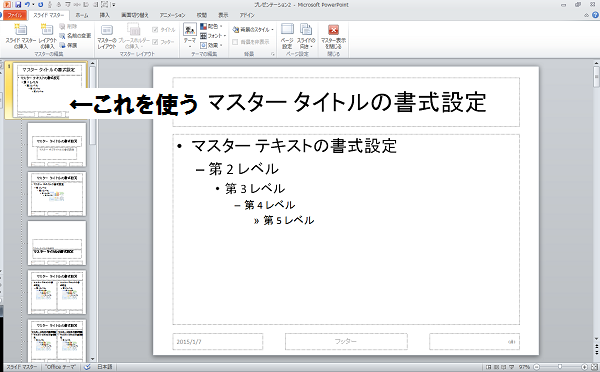This screenshot has width=600, height=372.
Task: Select the slide number placeholder
Action: click(x=474, y=341)
